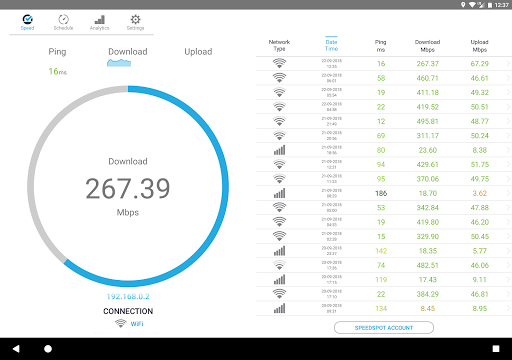Open the recent apps square button
512x360 pixels.
point(496,349)
